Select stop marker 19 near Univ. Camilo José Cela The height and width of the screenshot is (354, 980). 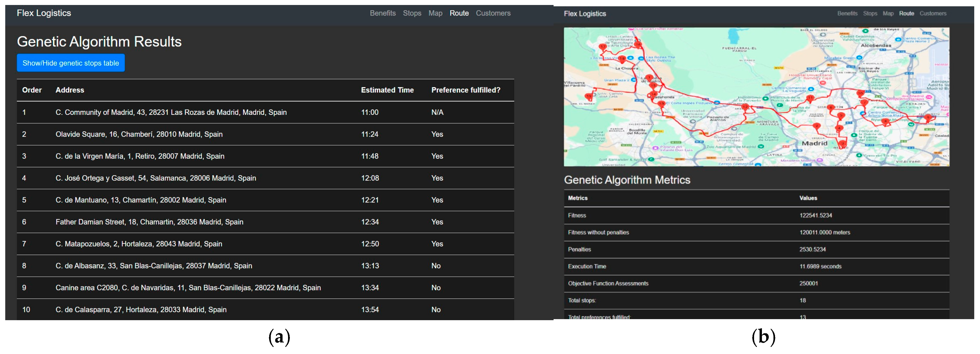(x=589, y=97)
